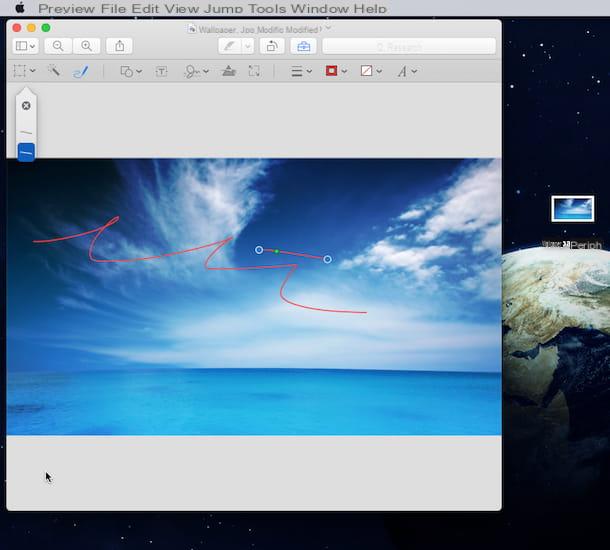Open the Adjust Color tool
The image size is (610, 550).
point(229,71)
